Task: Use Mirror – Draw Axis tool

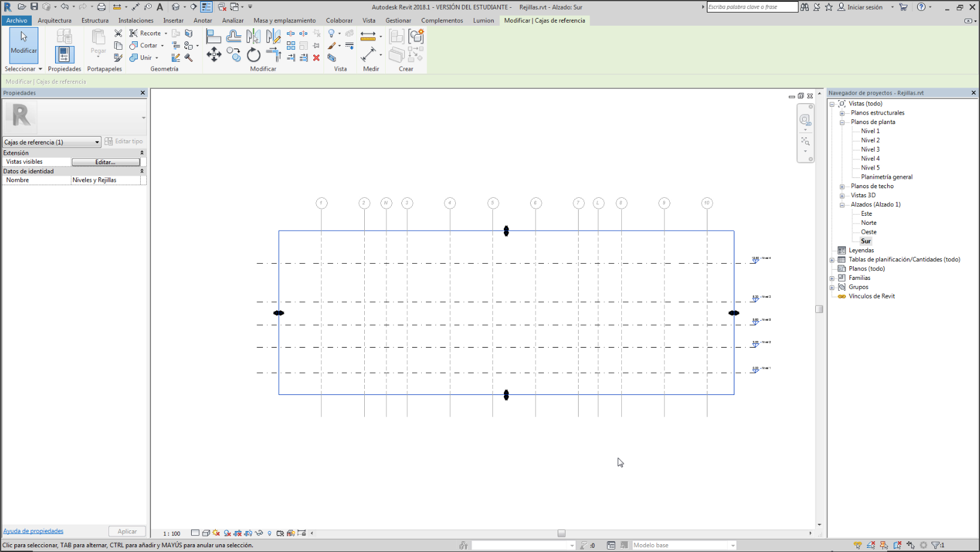Action: coord(274,37)
